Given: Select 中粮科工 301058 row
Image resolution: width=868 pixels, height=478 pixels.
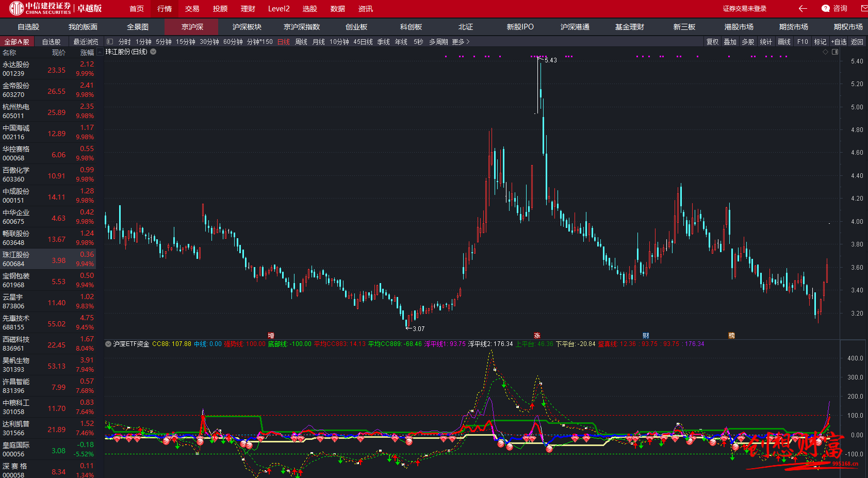Looking at the screenshot, I should [48, 407].
